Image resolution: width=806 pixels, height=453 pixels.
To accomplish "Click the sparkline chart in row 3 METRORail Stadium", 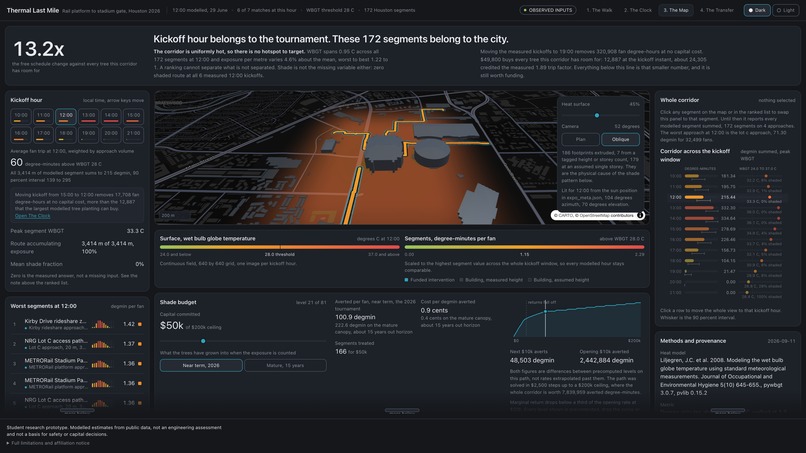I will click(101, 364).
